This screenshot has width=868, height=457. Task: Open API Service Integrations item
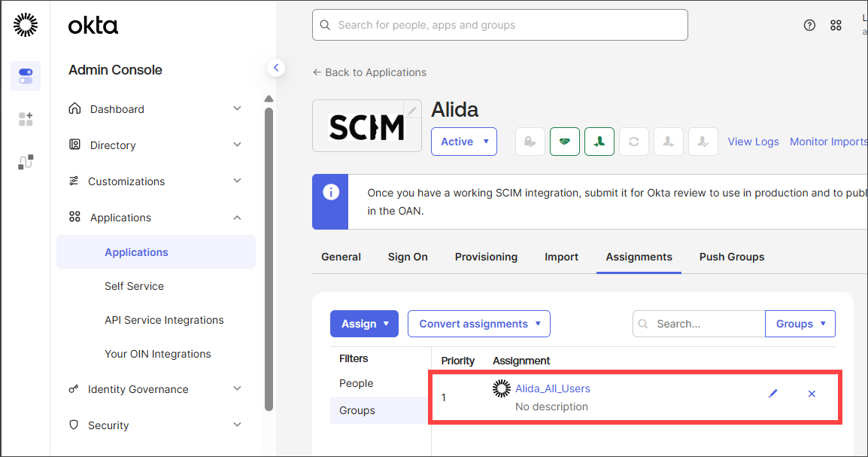point(164,320)
